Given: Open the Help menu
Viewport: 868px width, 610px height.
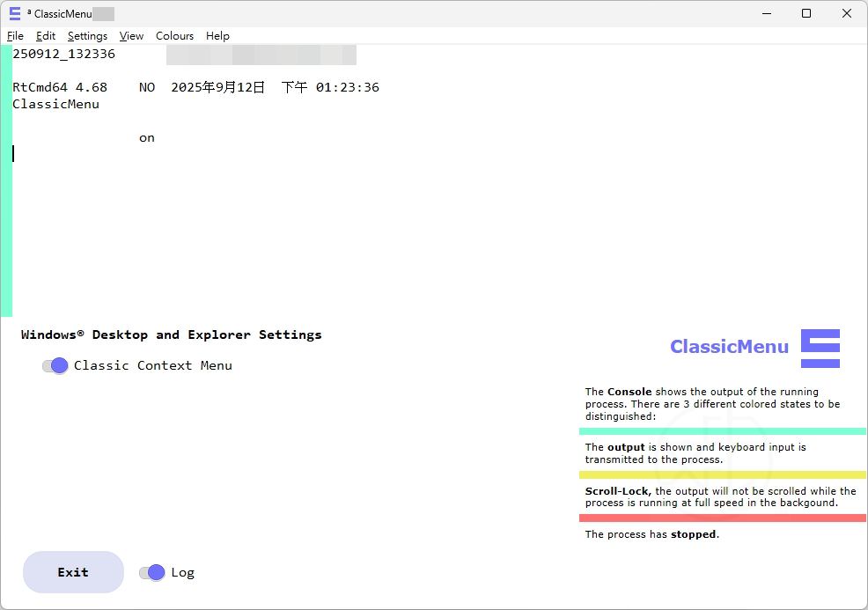Looking at the screenshot, I should 217,36.
